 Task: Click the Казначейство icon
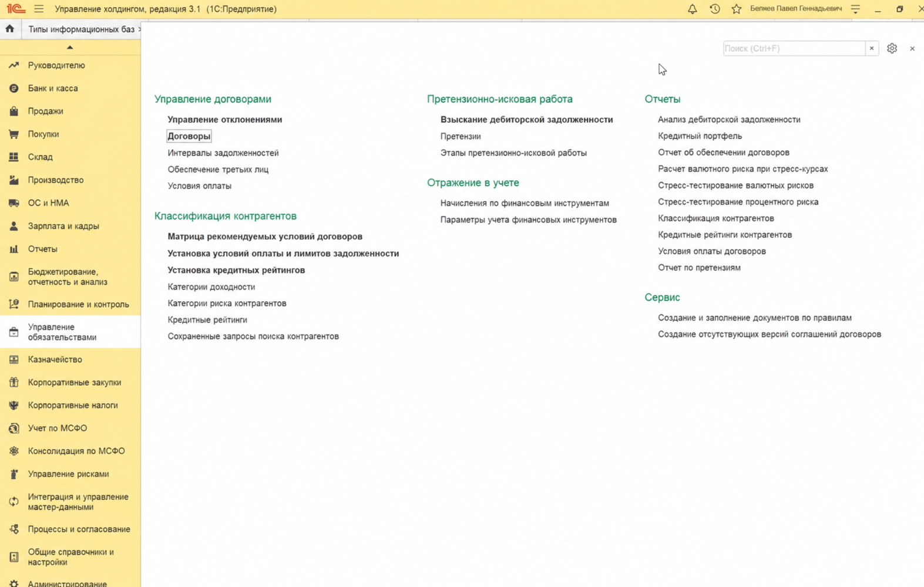tap(14, 359)
